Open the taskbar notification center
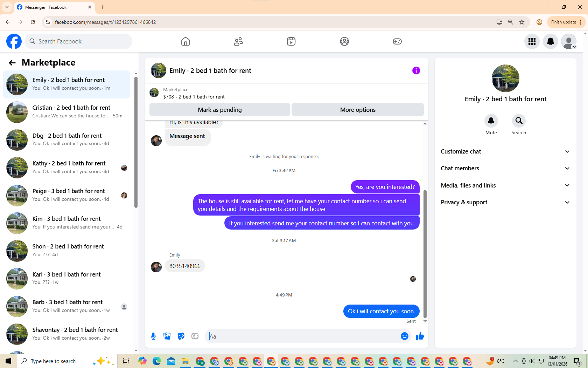The image size is (588, 368). [577, 361]
